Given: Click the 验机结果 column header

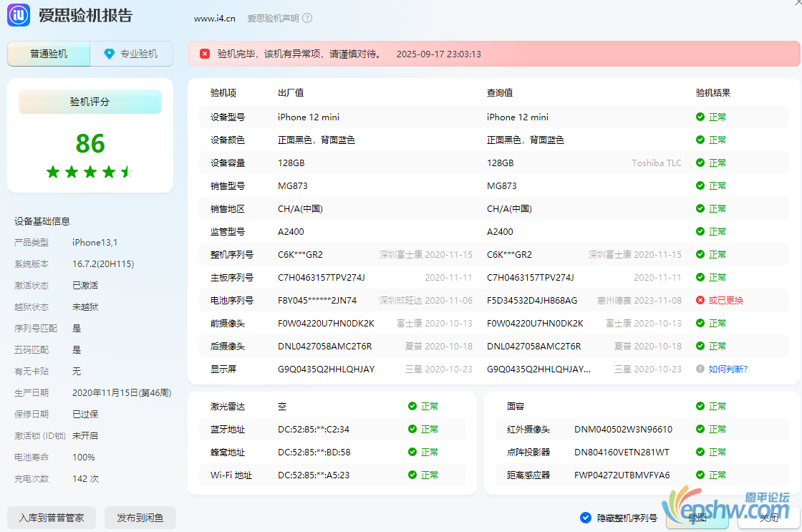Looking at the screenshot, I should [x=713, y=92].
